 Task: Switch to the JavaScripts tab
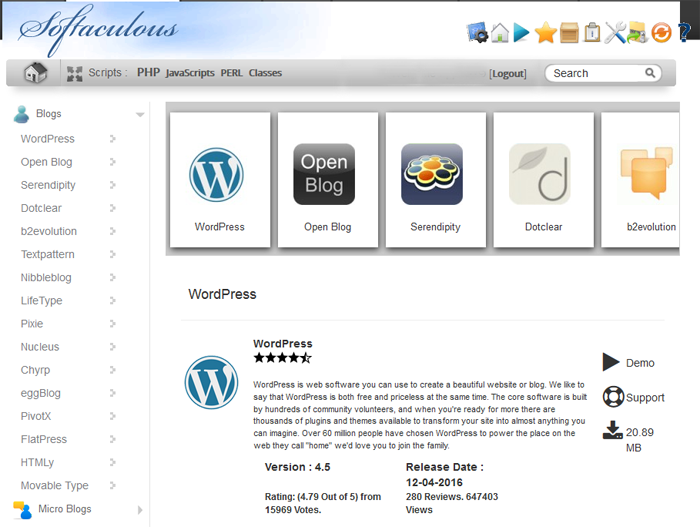click(x=190, y=73)
